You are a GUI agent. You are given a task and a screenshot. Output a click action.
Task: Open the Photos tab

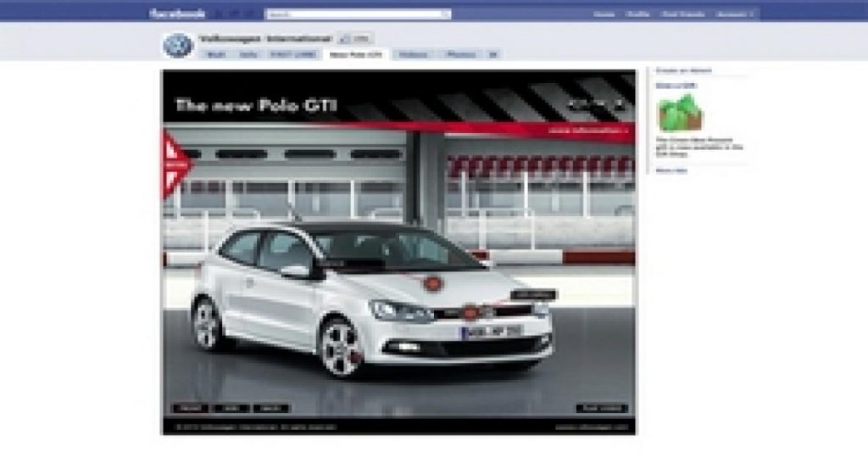tap(461, 54)
